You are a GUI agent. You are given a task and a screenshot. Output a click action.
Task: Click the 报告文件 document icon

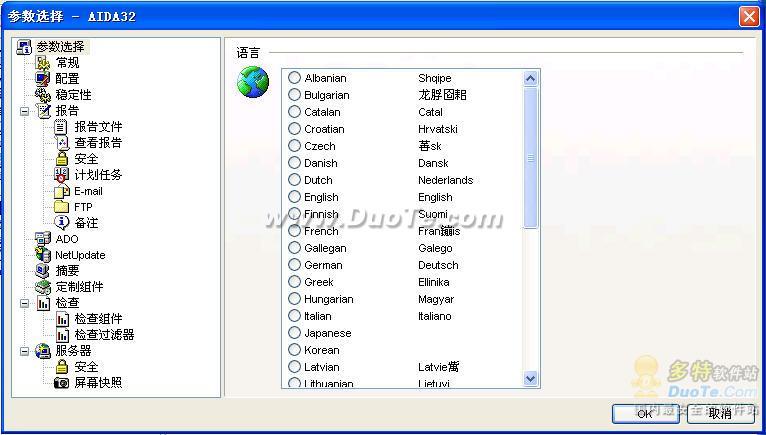click(x=61, y=127)
